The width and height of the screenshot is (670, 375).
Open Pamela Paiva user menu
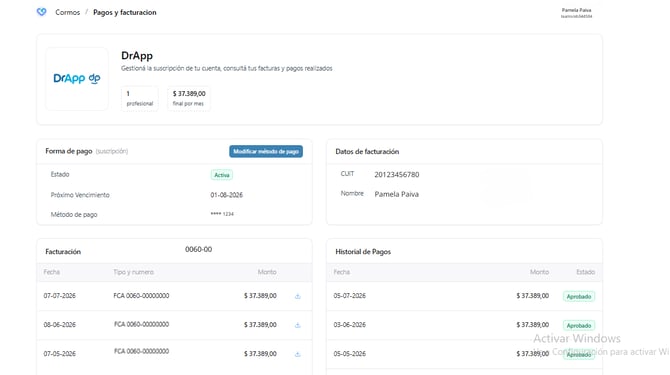576,13
